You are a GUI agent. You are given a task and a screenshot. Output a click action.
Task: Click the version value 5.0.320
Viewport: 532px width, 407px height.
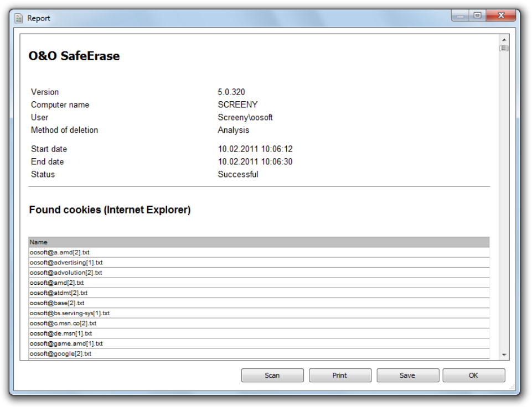[231, 92]
